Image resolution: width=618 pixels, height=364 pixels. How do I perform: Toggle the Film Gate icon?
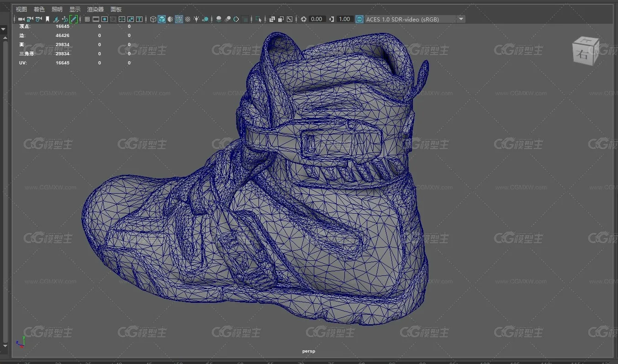point(96,19)
